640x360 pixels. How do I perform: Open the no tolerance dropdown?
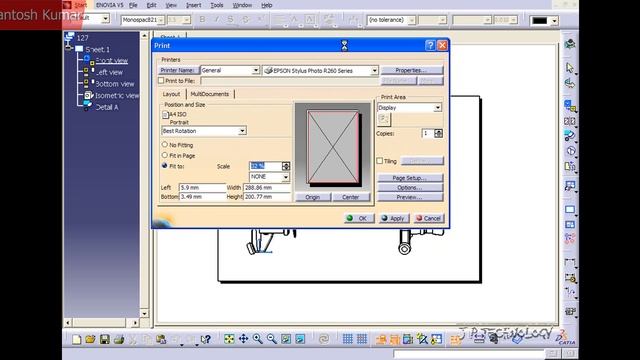[411, 20]
